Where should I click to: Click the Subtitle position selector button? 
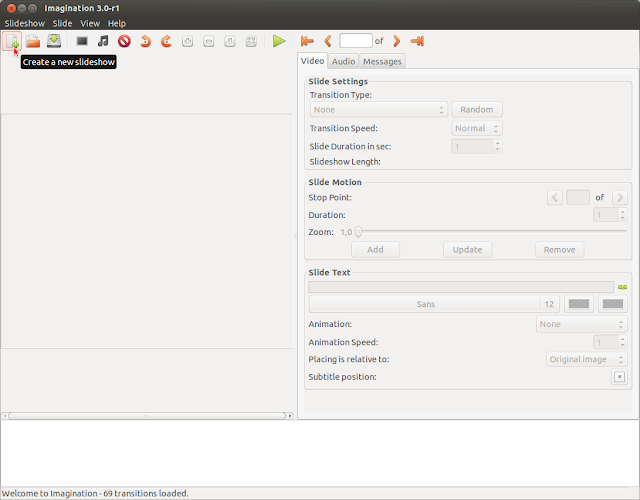619,377
